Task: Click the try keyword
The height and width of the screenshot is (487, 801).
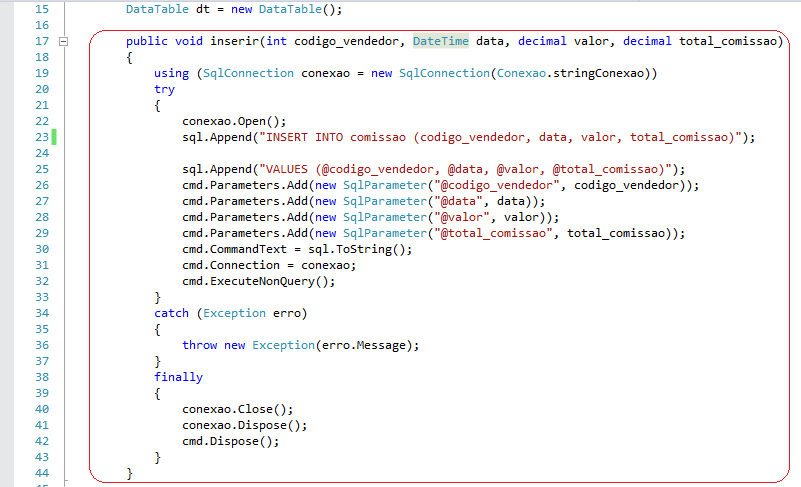Action: pos(164,89)
